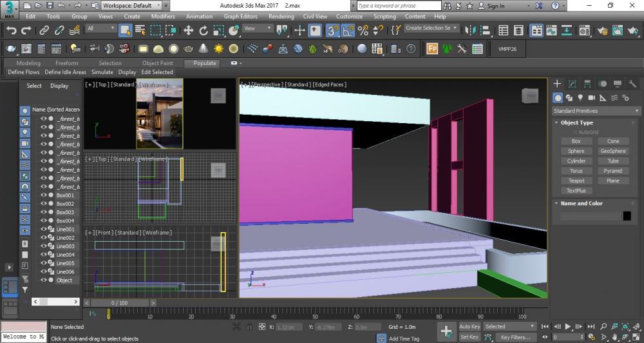Open the Modify tab in command panel
Viewport: 644px width, 343px height.
pos(573,84)
